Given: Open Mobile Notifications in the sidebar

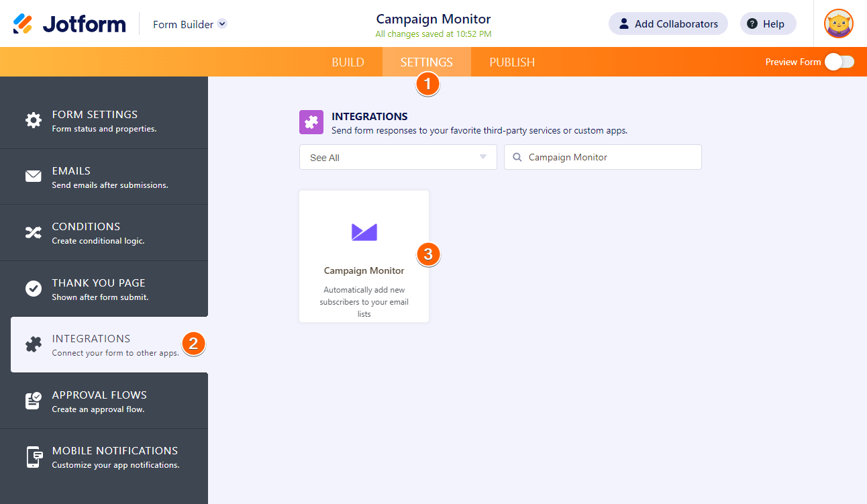Looking at the screenshot, I should tap(104, 457).
